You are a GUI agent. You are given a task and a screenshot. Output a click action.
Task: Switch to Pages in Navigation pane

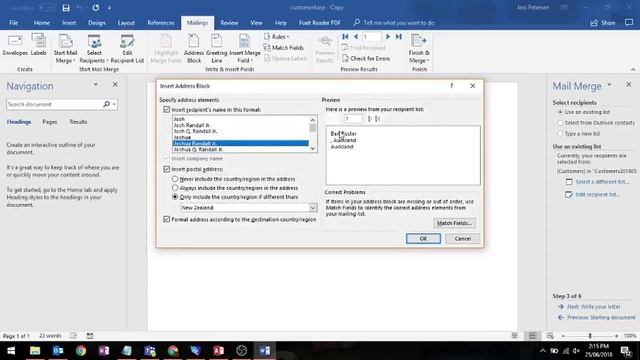pos(50,122)
